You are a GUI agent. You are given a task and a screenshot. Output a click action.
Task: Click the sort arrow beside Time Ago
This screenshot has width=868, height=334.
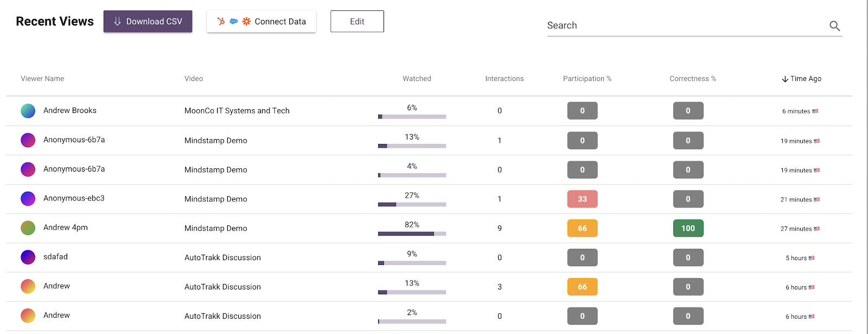click(784, 79)
